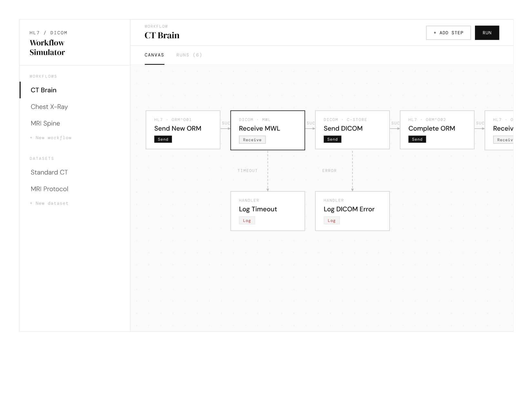Image resolution: width=532 pixels, height=411 pixels.
Task: Select the Log badge on Log Timeout handler
Action: click(247, 220)
